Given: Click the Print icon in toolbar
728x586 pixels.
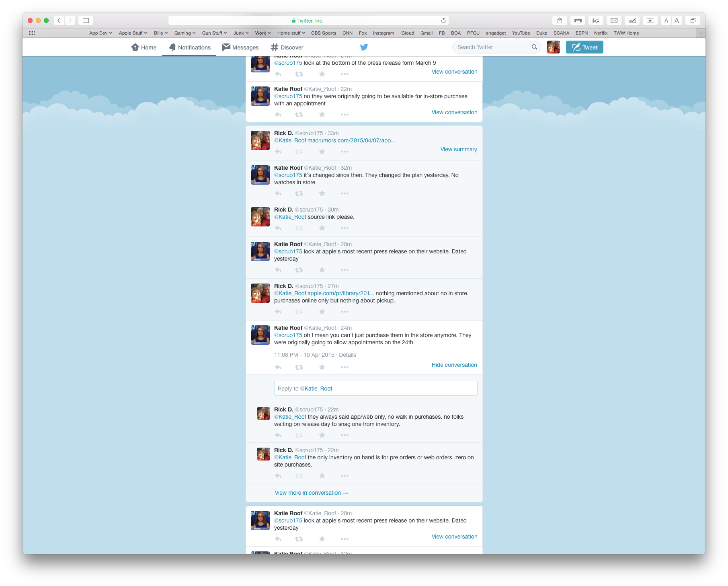Looking at the screenshot, I should [x=578, y=21].
